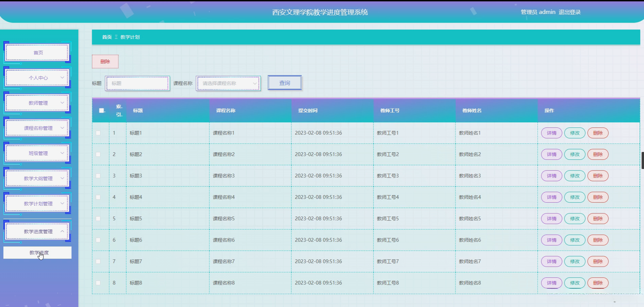The height and width of the screenshot is (307, 644).
Task: Expand the 个人中心 sidebar menu
Action: (37, 78)
